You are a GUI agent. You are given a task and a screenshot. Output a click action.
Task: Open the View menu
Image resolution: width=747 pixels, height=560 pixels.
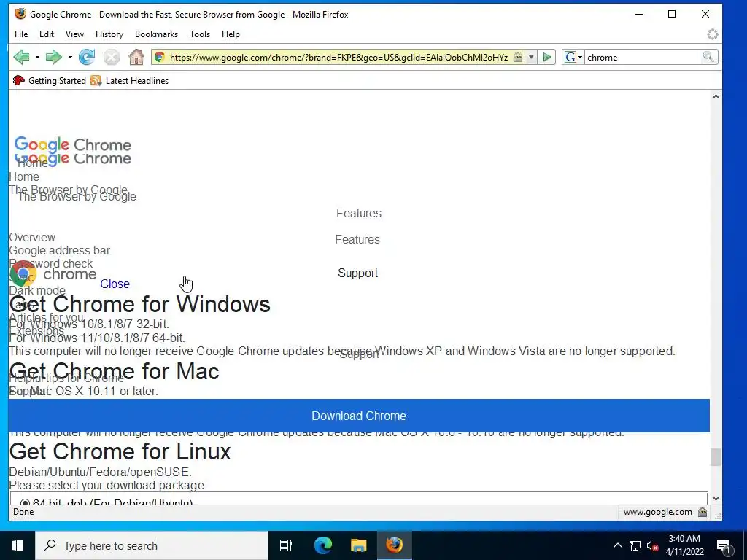pyautogui.click(x=74, y=34)
